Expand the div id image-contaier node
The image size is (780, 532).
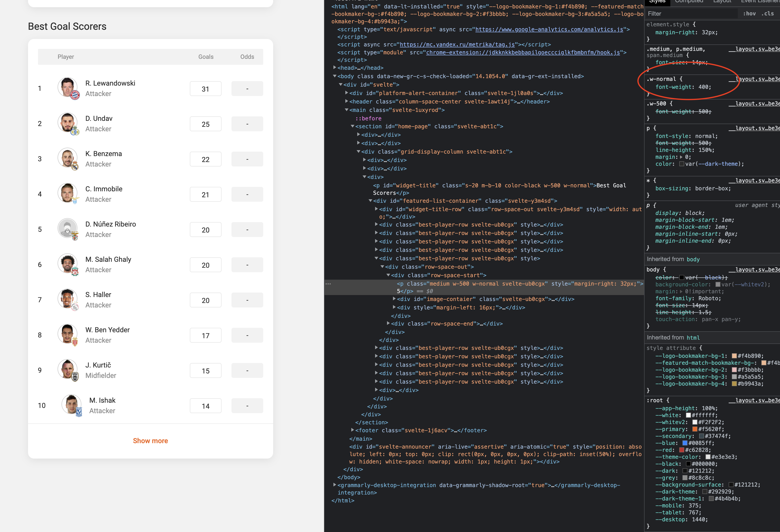click(x=394, y=299)
